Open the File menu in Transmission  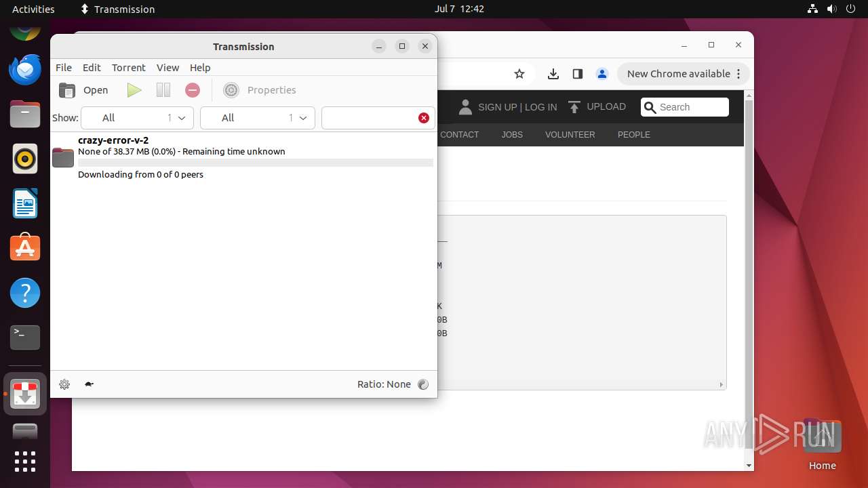click(x=64, y=68)
